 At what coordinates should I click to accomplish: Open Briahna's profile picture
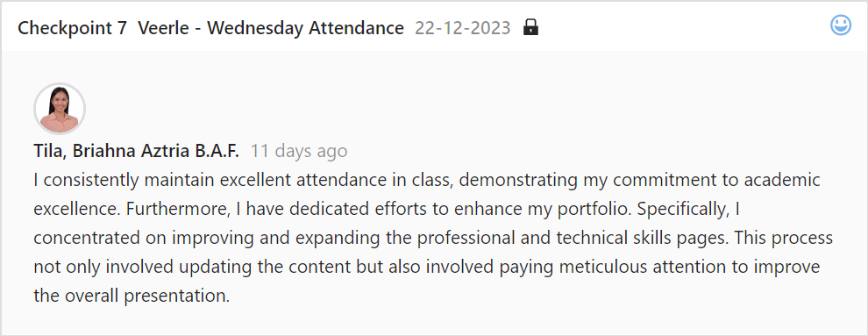click(60, 109)
